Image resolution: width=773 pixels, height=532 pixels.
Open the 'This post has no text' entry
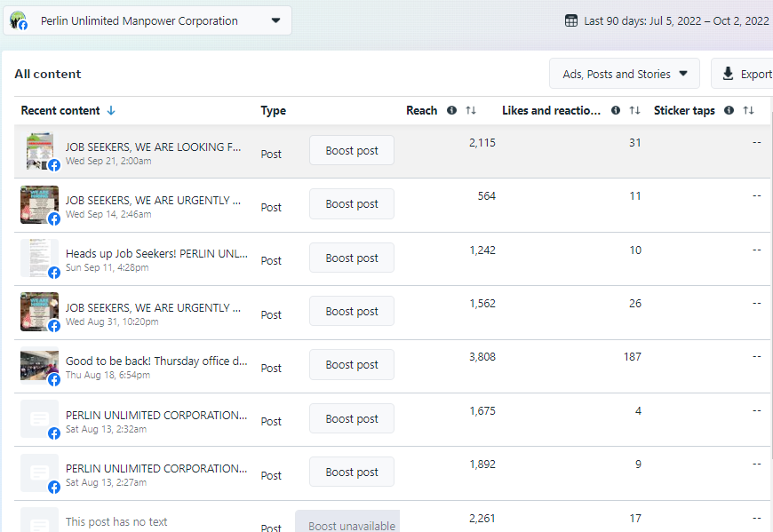(116, 521)
